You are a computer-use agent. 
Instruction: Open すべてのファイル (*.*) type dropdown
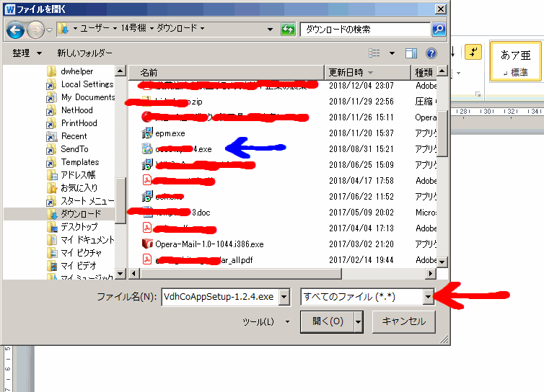[429, 297]
